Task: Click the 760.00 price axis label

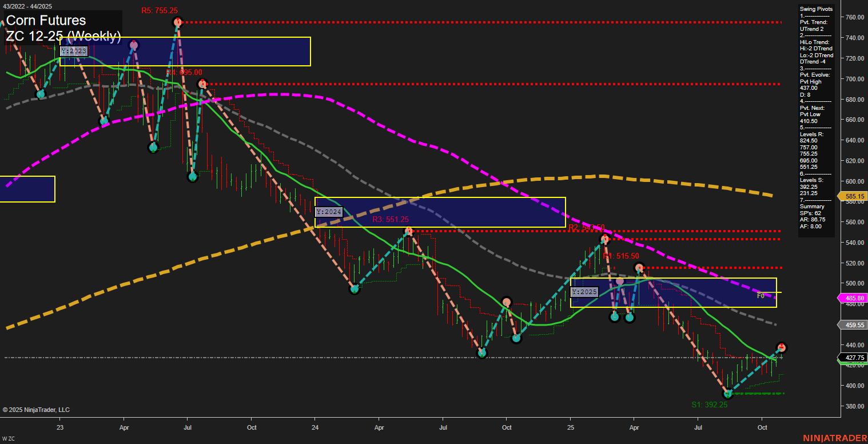Action: 854,17
